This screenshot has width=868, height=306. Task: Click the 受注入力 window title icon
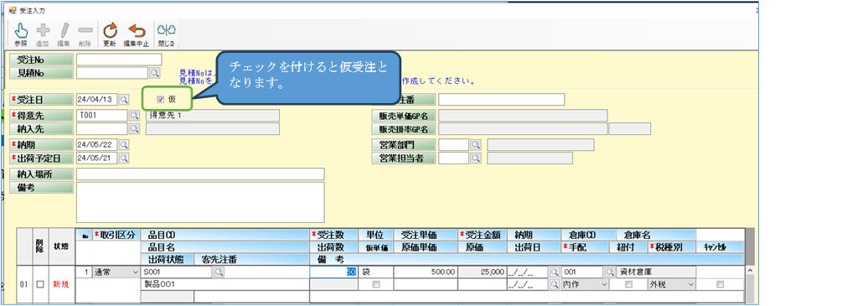tap(13, 10)
